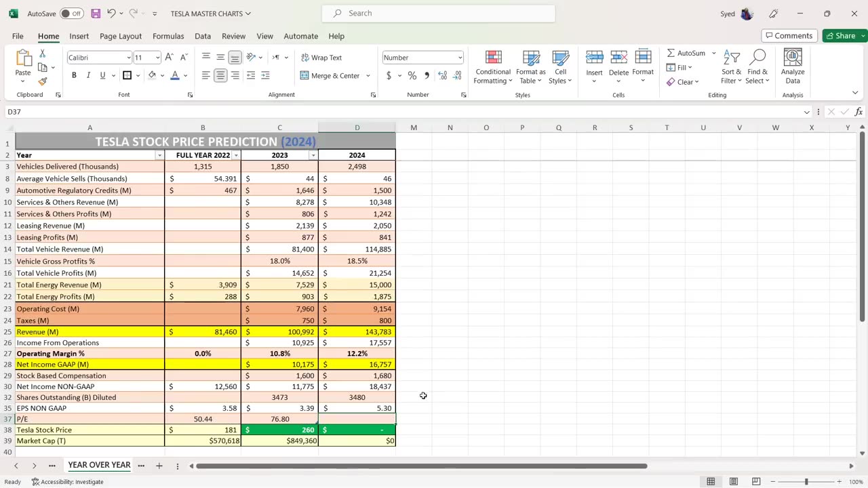Open the File menu
This screenshot has width=868, height=488.
18,36
